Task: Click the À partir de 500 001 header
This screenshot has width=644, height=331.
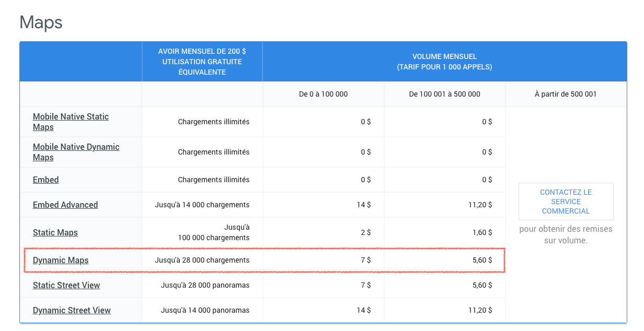Action: pos(566,94)
